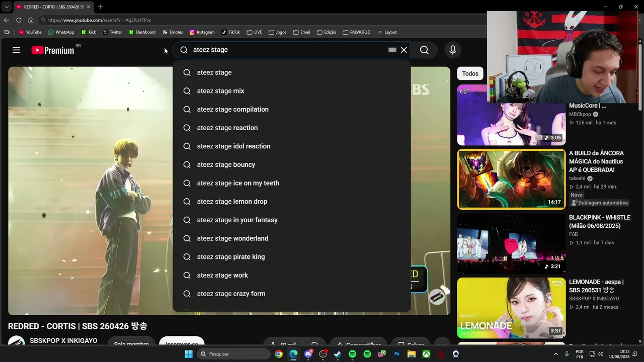Image resolution: width=644 pixels, height=362 pixels.
Task: Open the YouTube guide hamburger menu
Action: [x=17, y=50]
